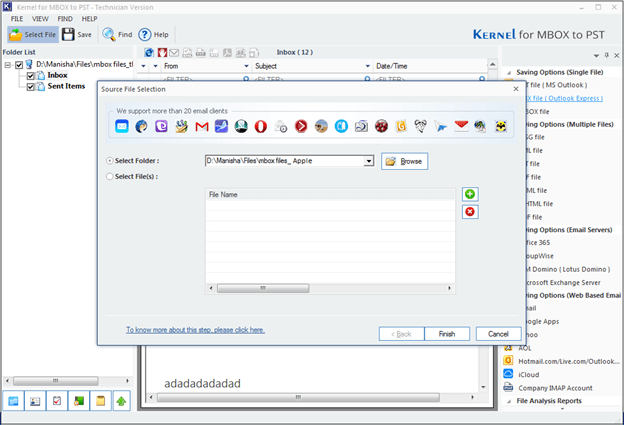Screen dimensions: 624x425
Task: Click the Cancel button
Action: tap(498, 334)
